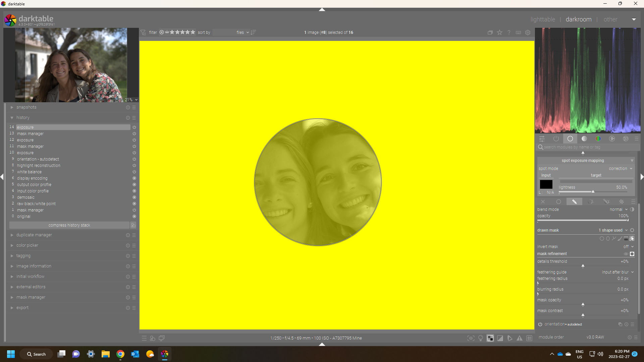Screen dimensions: 644x362
Task: Select the drawn mask pencil tab
Action: pos(574,202)
